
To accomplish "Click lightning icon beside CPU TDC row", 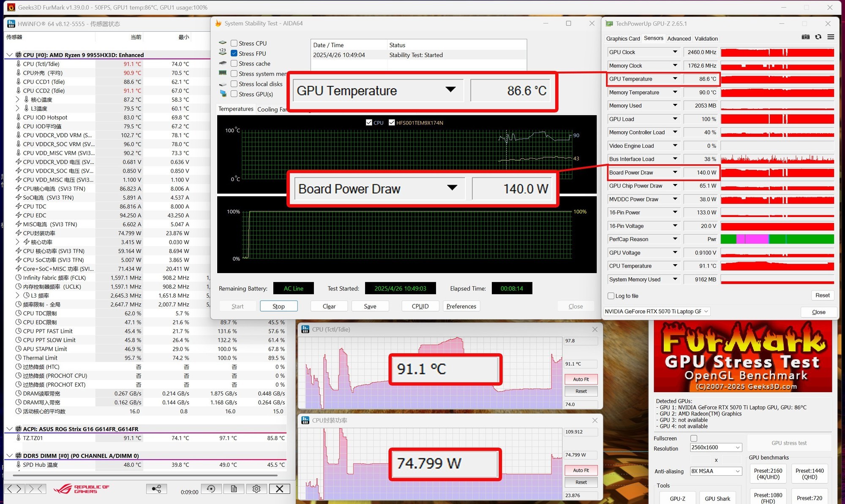I will 18,206.
